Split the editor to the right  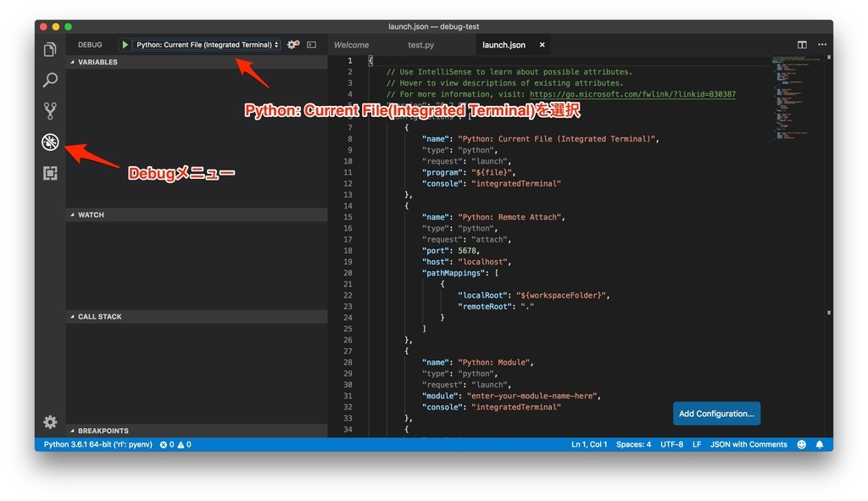[x=802, y=45]
